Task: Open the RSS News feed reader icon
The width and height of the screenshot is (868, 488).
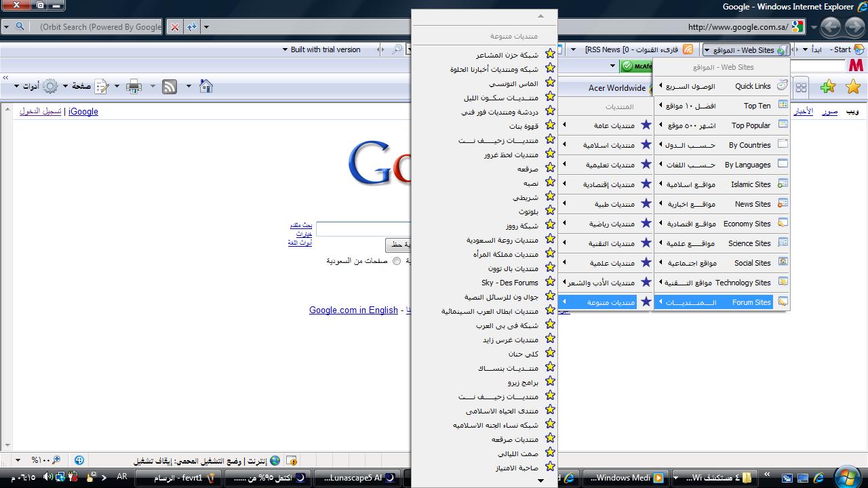Action: point(688,49)
